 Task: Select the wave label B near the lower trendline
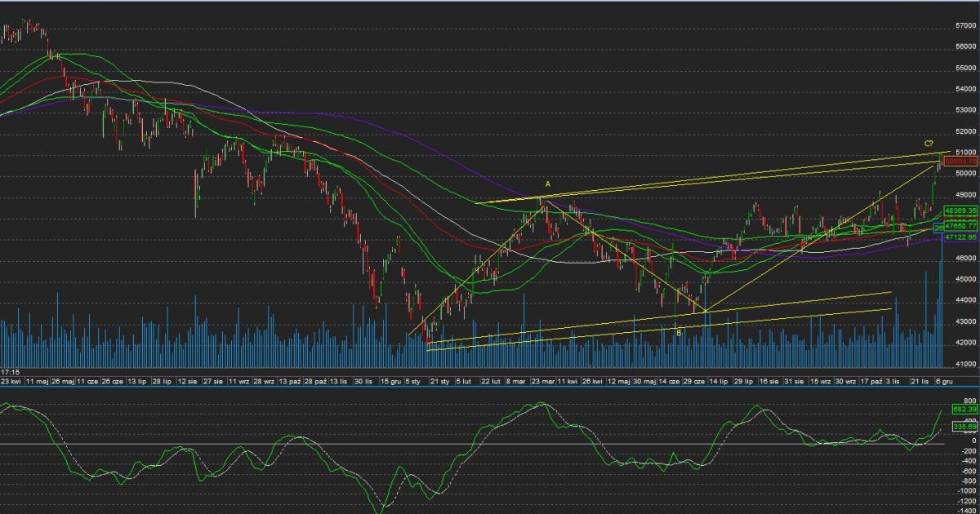[679, 332]
